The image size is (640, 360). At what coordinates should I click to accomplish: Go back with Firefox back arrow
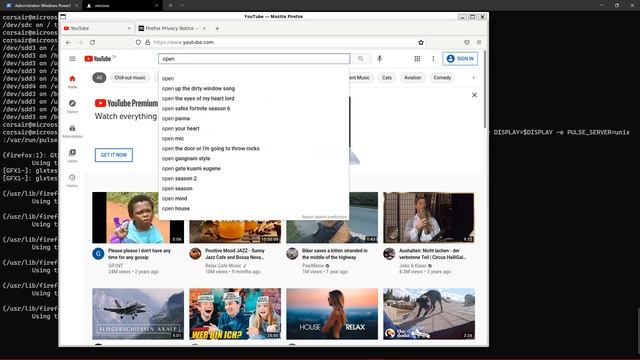pos(68,42)
